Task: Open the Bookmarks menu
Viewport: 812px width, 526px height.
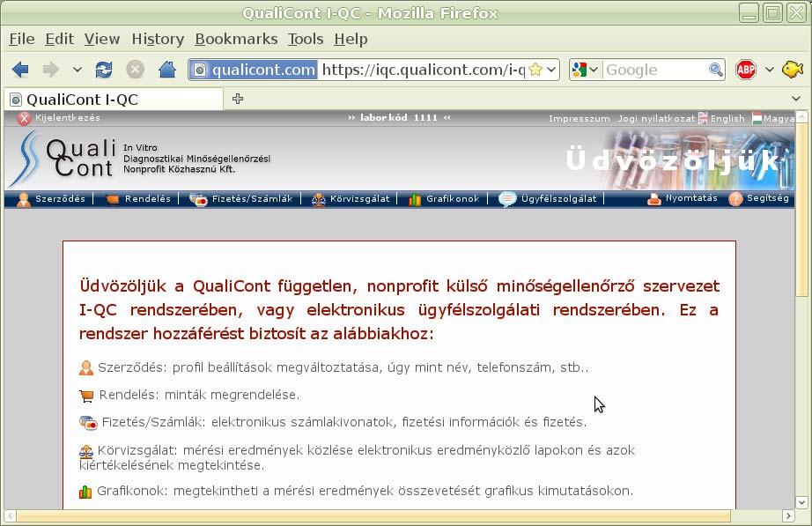Action: [236, 39]
